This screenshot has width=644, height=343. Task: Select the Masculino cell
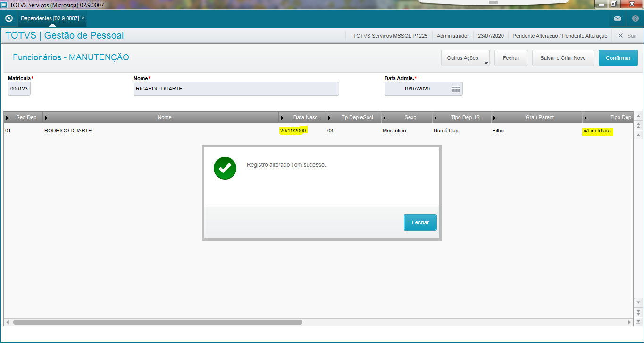point(394,131)
